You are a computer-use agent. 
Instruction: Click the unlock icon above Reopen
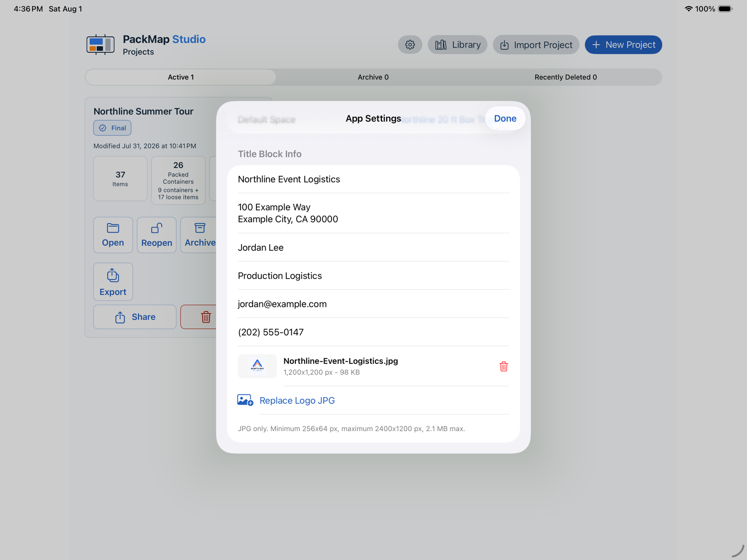click(157, 228)
